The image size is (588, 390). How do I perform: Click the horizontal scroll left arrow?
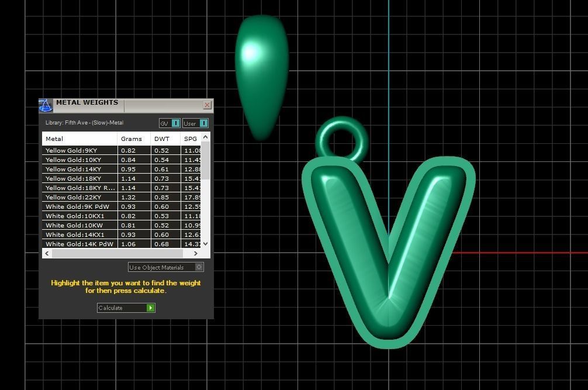(47, 254)
